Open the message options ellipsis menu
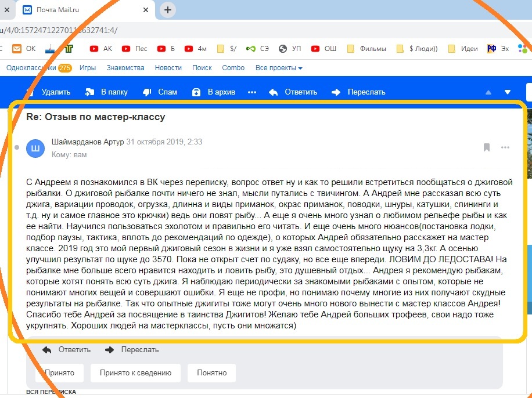 point(505,147)
